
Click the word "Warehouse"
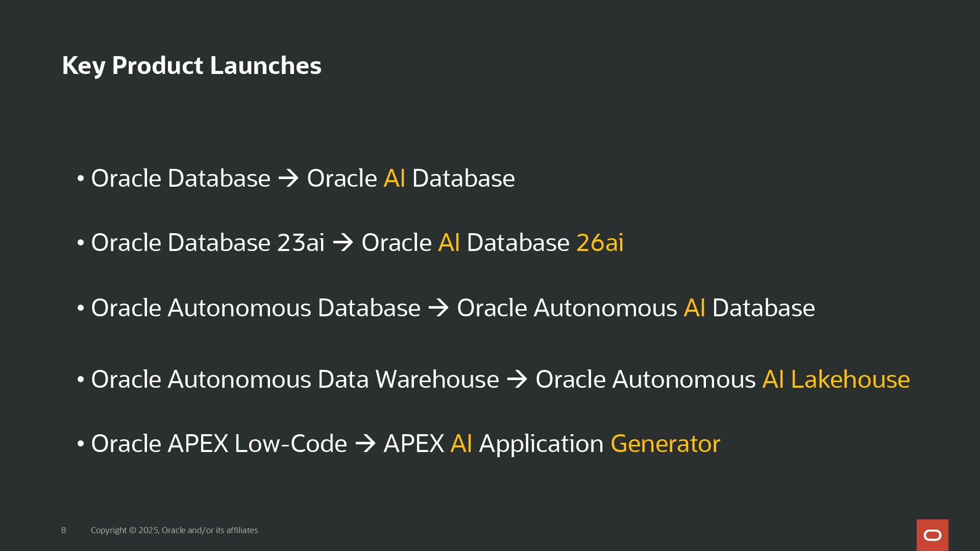(x=437, y=380)
